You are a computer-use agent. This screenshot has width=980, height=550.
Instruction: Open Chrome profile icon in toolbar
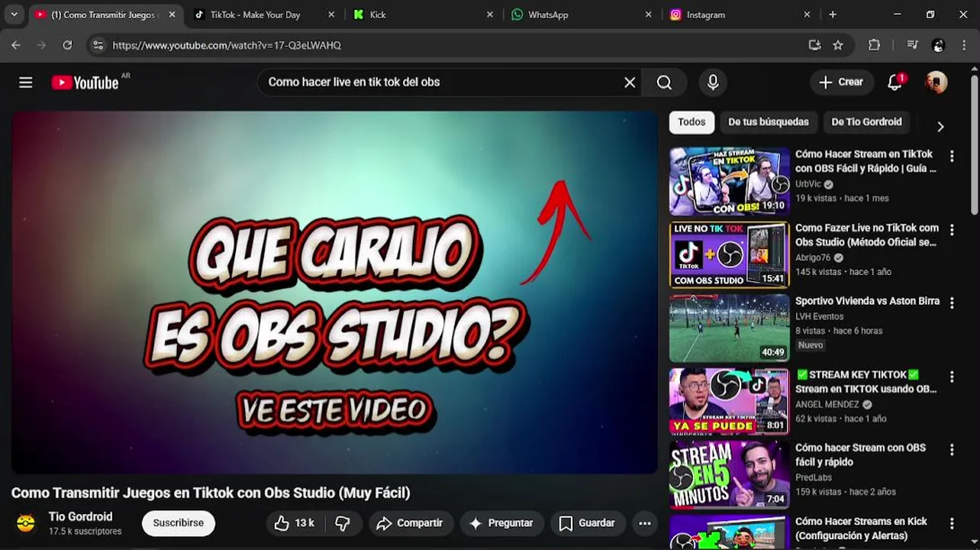pyautogui.click(x=939, y=45)
